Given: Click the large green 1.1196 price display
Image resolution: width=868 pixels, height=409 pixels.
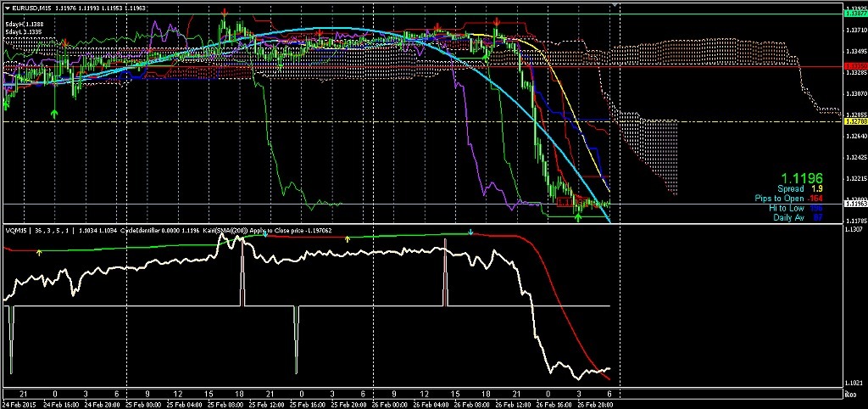Looking at the screenshot, I should [x=802, y=177].
